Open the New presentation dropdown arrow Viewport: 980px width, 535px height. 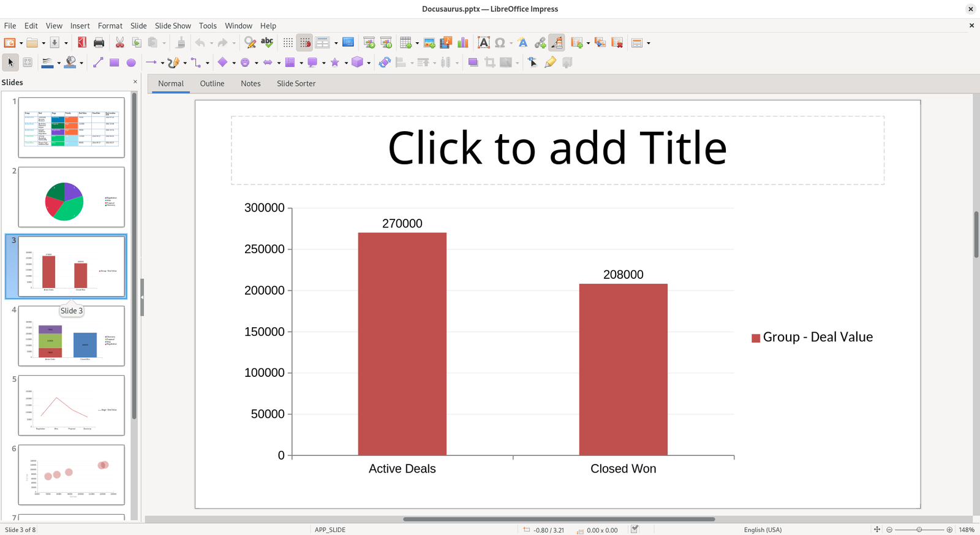21,43
